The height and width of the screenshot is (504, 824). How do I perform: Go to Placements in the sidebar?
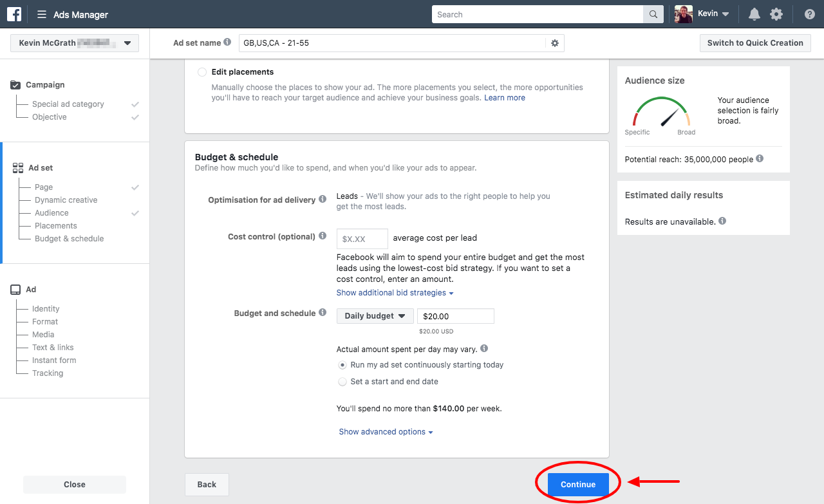click(55, 226)
